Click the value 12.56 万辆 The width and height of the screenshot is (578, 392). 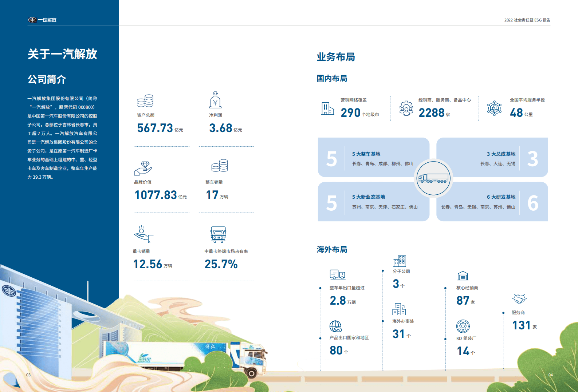click(x=153, y=264)
